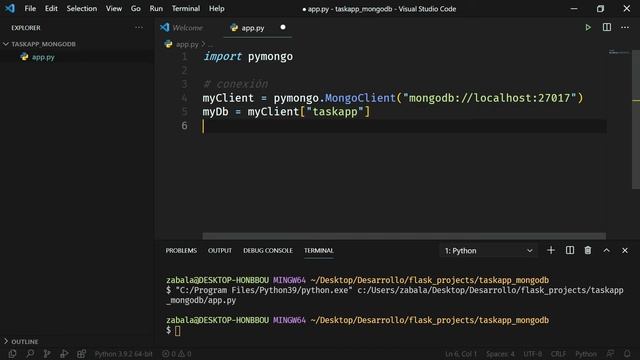Open the File menu
This screenshot has width=640, height=360.
(x=30, y=8)
